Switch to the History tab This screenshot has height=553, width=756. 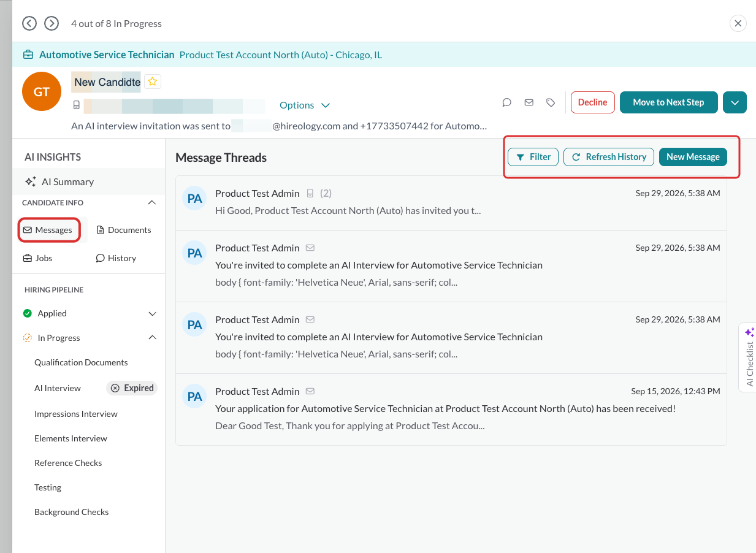tap(116, 258)
